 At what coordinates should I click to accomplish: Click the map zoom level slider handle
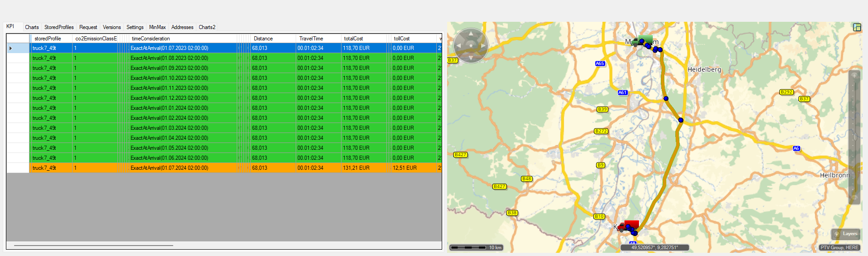pos(855,137)
